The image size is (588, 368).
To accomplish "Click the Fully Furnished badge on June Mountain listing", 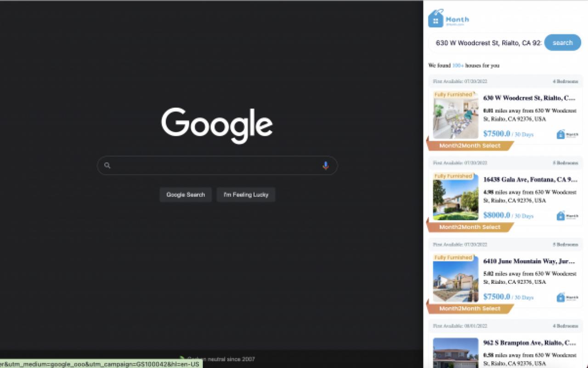I will (453, 258).
